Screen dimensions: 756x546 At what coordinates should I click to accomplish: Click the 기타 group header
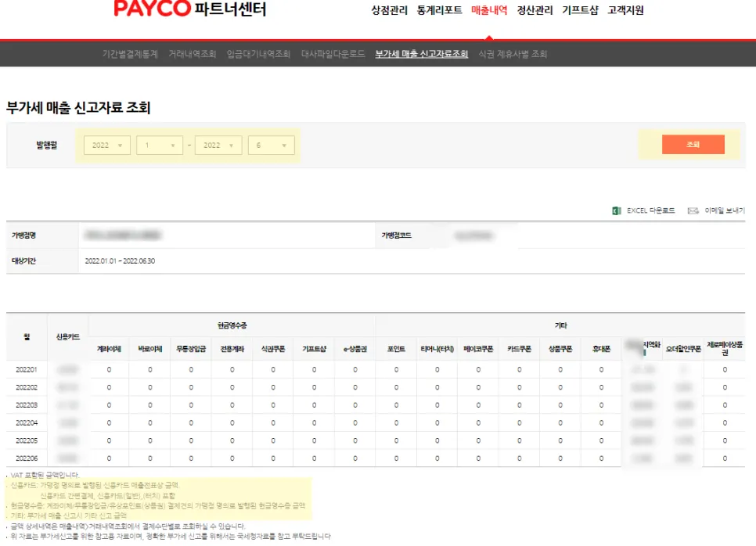[560, 325]
